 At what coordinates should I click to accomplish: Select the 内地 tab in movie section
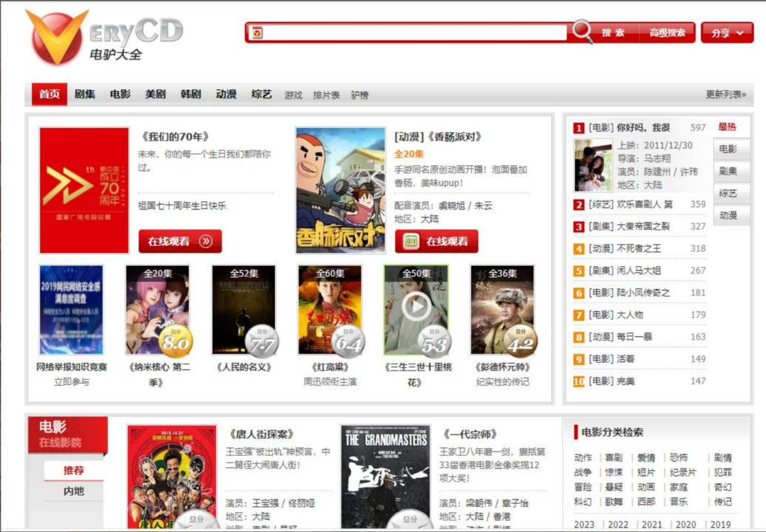coord(74,491)
